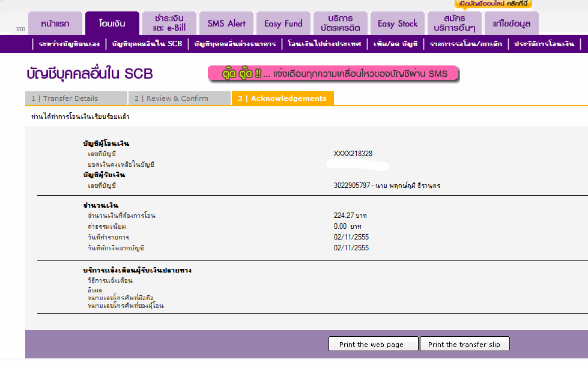
Task: Select step 3 Acknowledgements
Action: [x=283, y=98]
